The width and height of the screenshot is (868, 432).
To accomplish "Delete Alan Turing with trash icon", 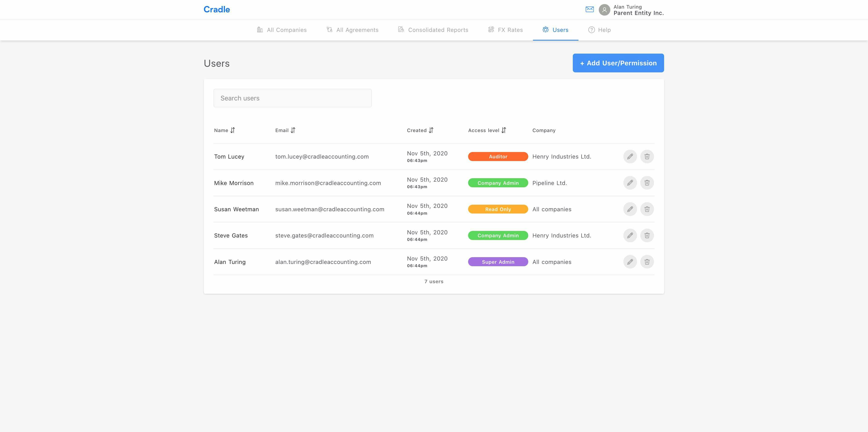I will pyautogui.click(x=647, y=262).
